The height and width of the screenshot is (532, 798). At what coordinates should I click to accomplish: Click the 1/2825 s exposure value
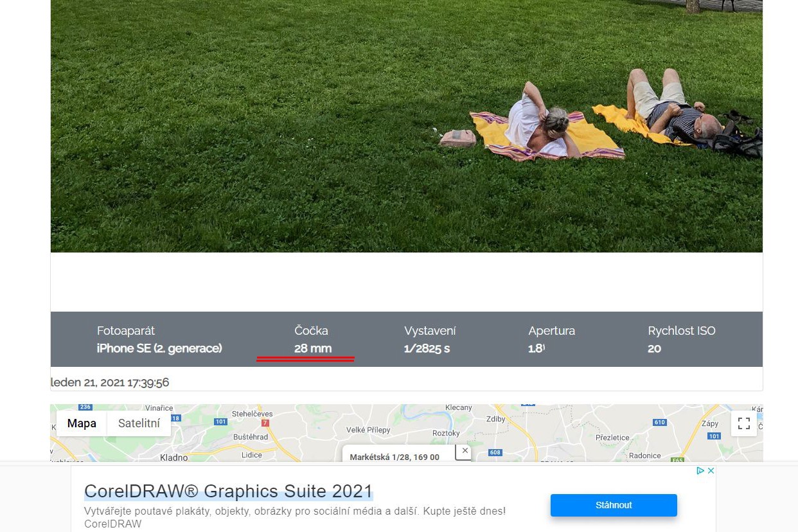(427, 349)
